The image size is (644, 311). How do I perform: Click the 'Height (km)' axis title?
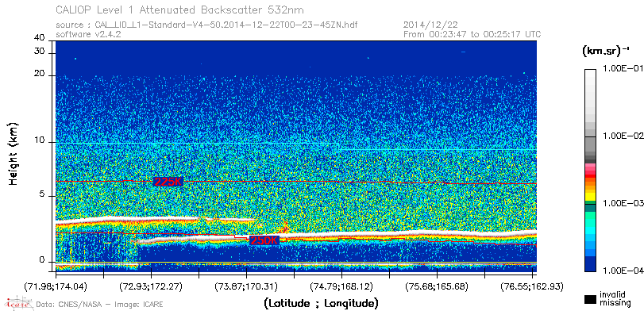(x=13, y=153)
